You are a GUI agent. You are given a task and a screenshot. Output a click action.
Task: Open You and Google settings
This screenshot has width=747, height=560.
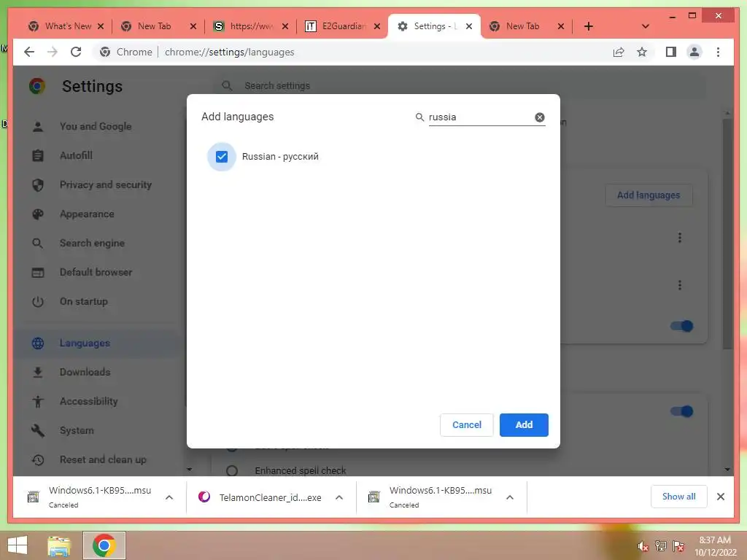pyautogui.click(x=96, y=126)
